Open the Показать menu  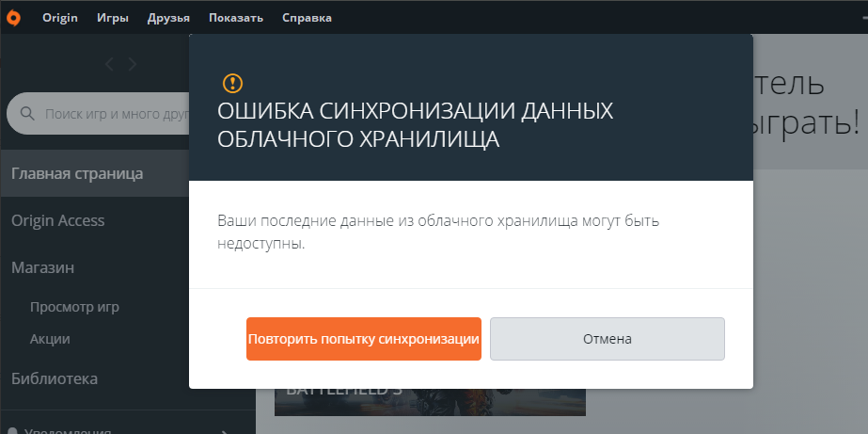pos(236,18)
